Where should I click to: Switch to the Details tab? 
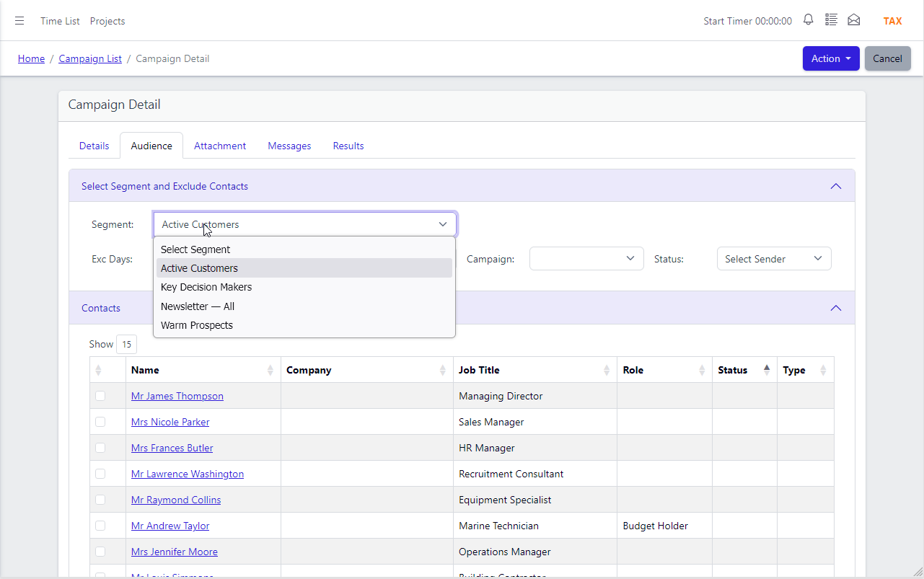tap(94, 146)
